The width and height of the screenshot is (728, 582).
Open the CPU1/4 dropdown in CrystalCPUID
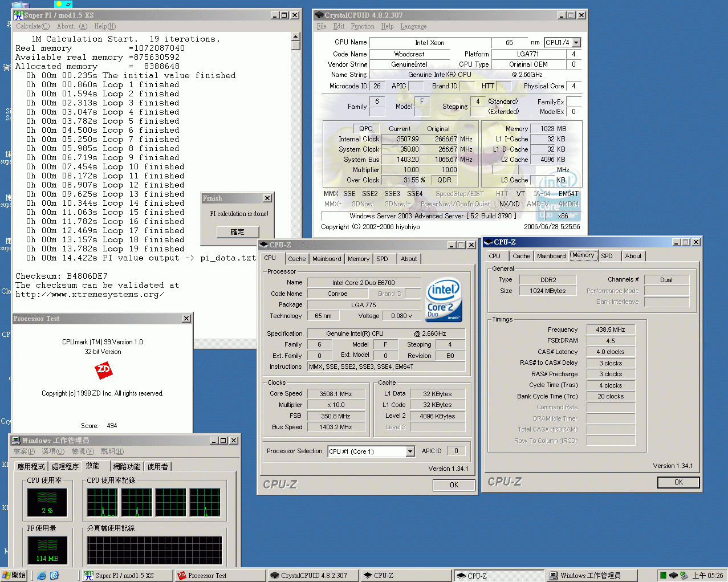576,43
